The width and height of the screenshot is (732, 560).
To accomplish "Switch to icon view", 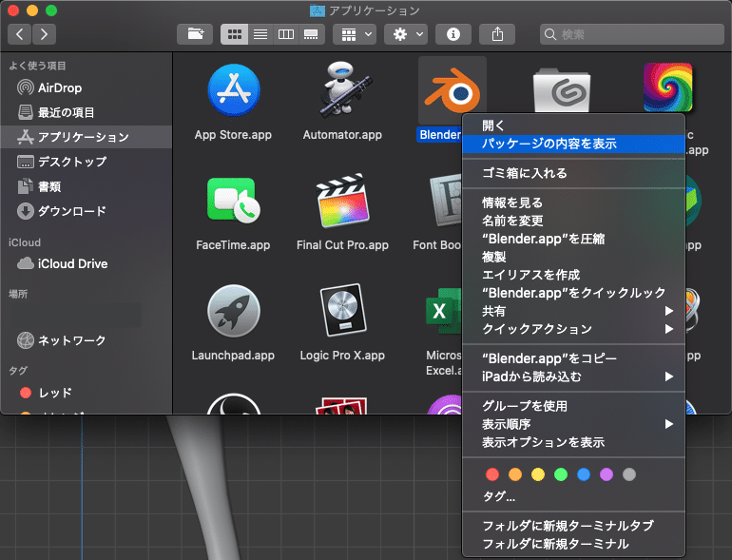I will (x=235, y=34).
